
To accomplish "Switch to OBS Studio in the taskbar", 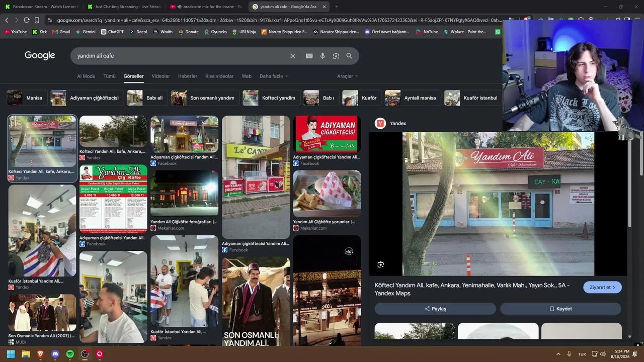I will [85, 354].
